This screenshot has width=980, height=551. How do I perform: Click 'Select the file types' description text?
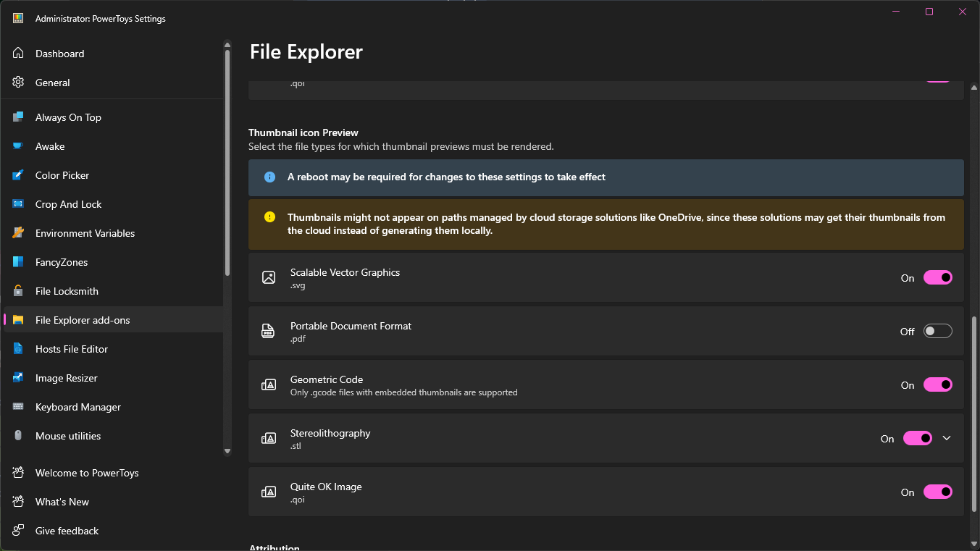tap(401, 146)
